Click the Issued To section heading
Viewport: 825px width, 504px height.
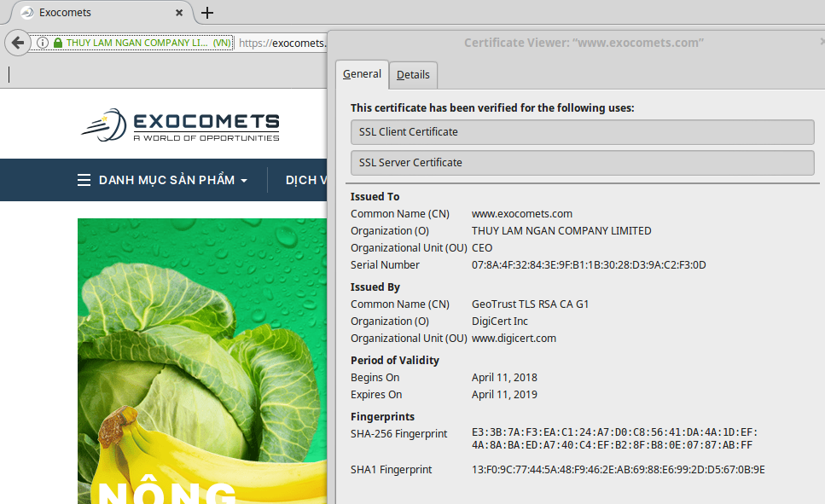(375, 196)
